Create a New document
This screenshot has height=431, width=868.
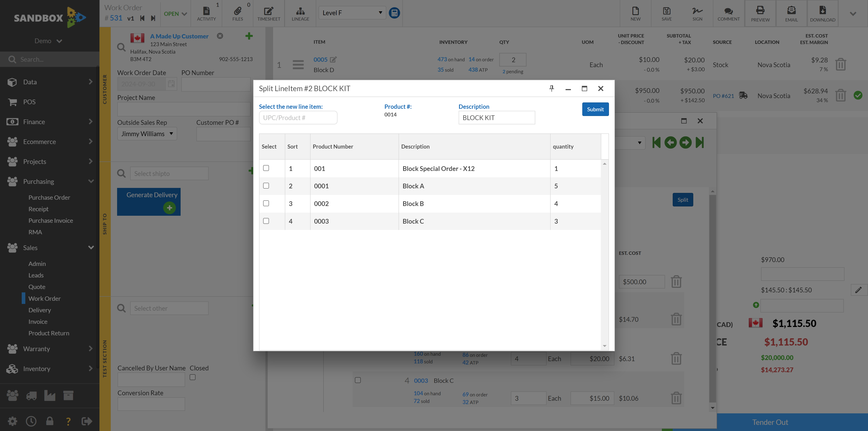point(635,14)
